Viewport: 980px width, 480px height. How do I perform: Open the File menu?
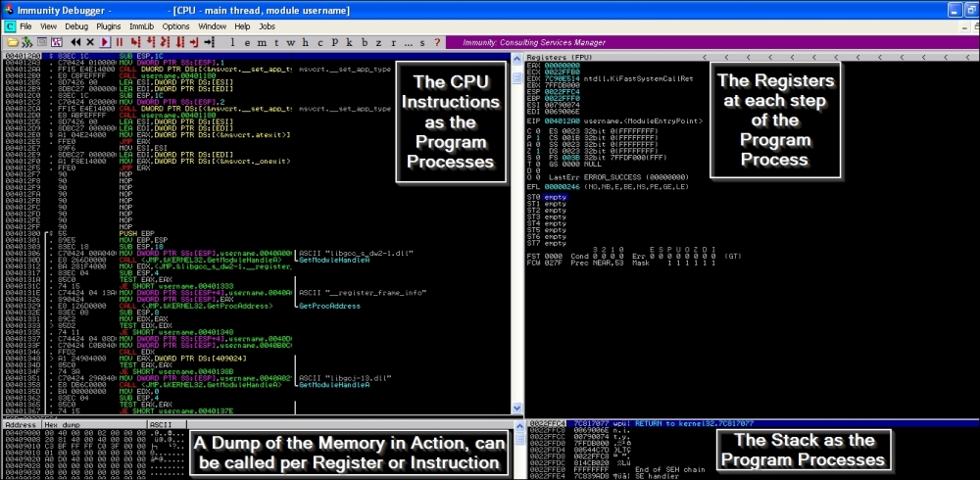coord(25,26)
